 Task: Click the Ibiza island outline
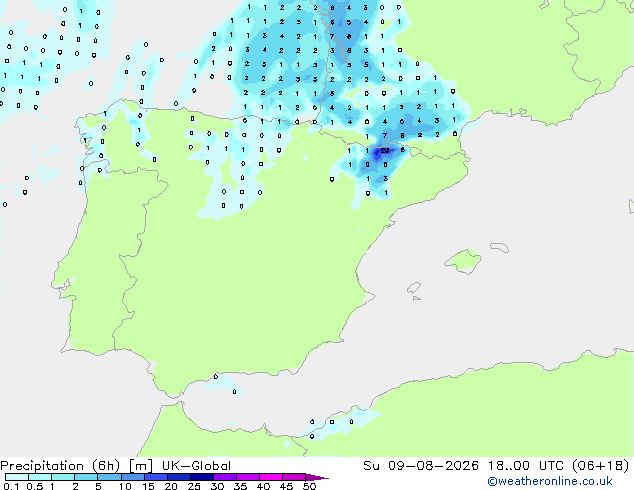tap(414, 288)
